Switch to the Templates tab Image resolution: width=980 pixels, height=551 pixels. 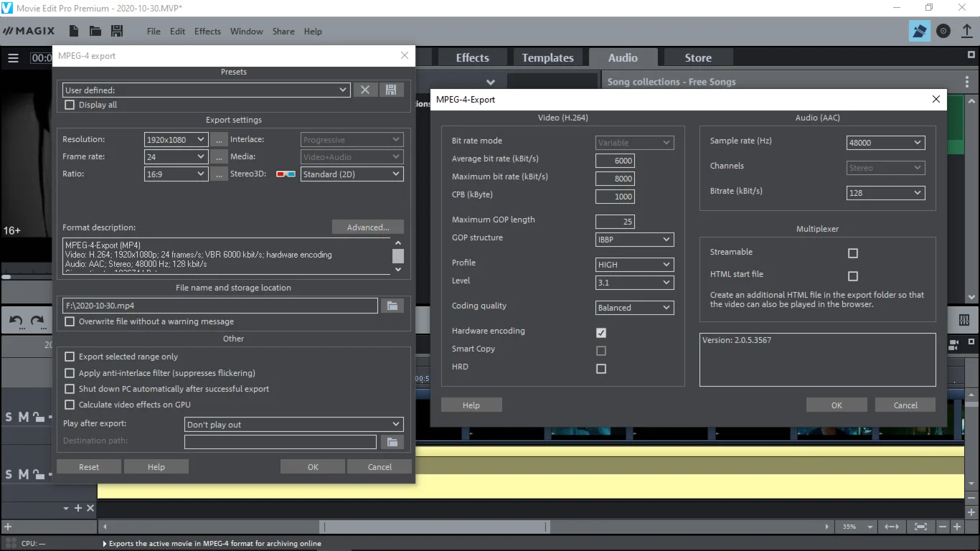pyautogui.click(x=547, y=58)
